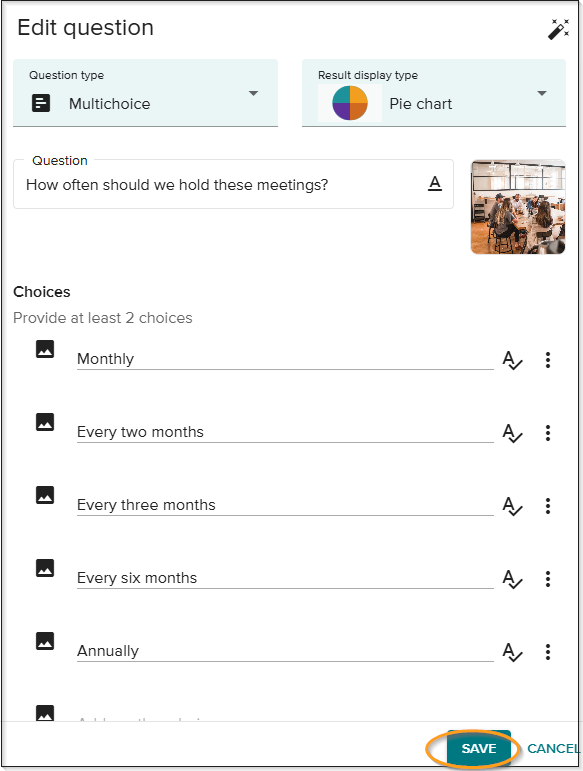Viewport: 583px width, 771px height.
Task: Open the meeting photo thumbnail
Action: [x=518, y=207]
